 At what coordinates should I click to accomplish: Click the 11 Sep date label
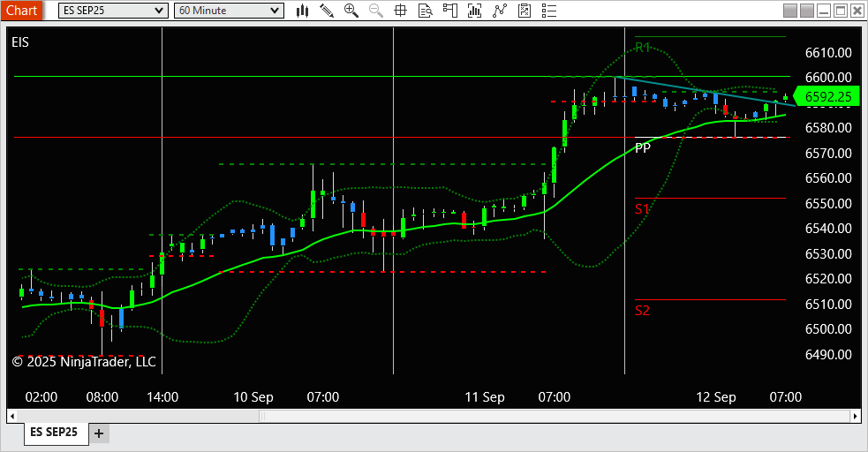pyautogui.click(x=485, y=397)
